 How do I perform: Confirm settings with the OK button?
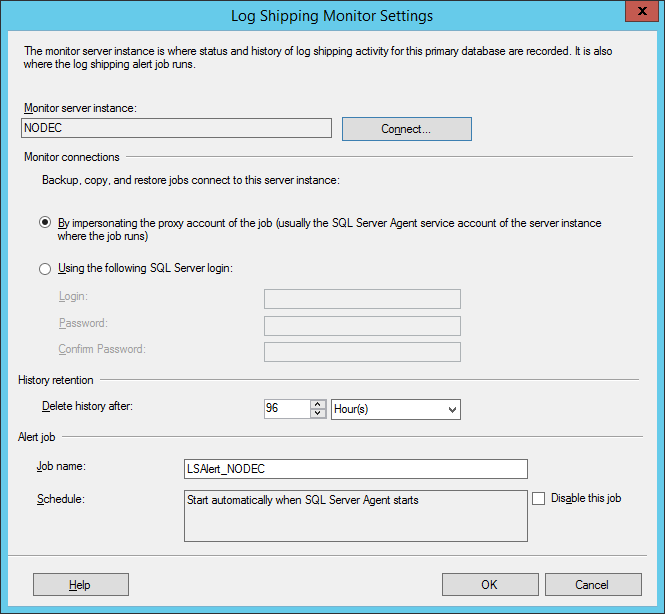tap(490, 585)
